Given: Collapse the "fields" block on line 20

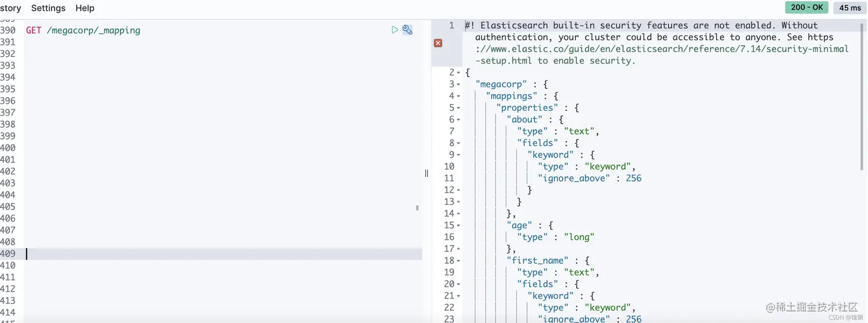Looking at the screenshot, I should pyautogui.click(x=459, y=284).
